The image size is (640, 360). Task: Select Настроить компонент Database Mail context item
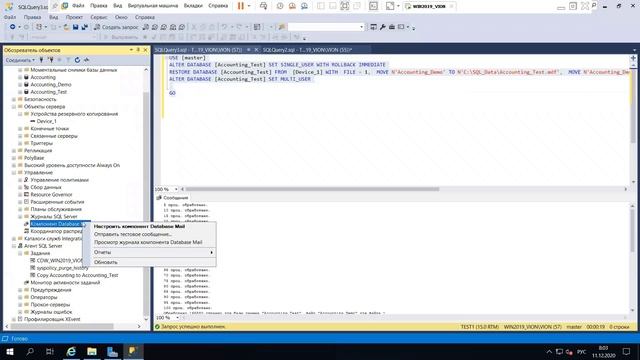pos(149,226)
